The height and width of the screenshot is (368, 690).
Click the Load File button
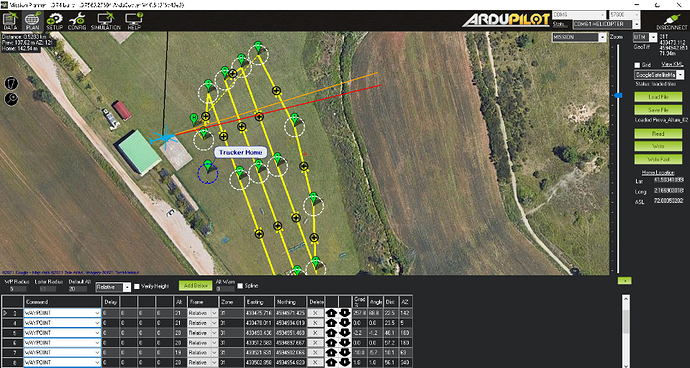click(658, 97)
